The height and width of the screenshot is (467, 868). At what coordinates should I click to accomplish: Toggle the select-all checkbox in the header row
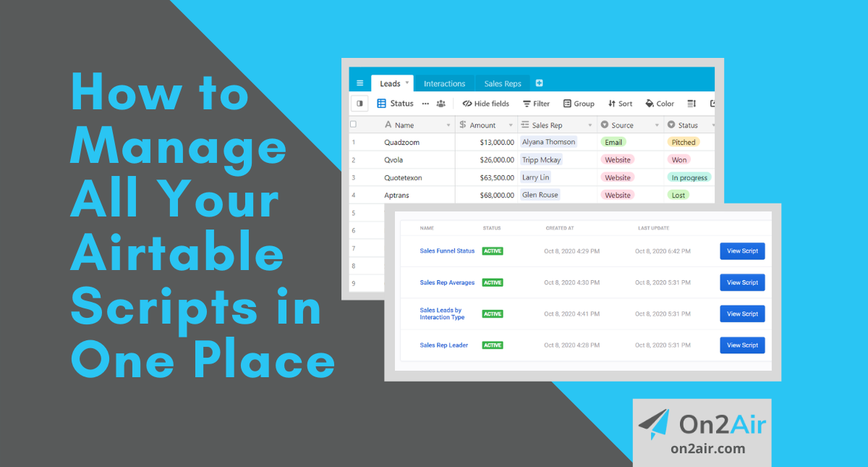(352, 124)
